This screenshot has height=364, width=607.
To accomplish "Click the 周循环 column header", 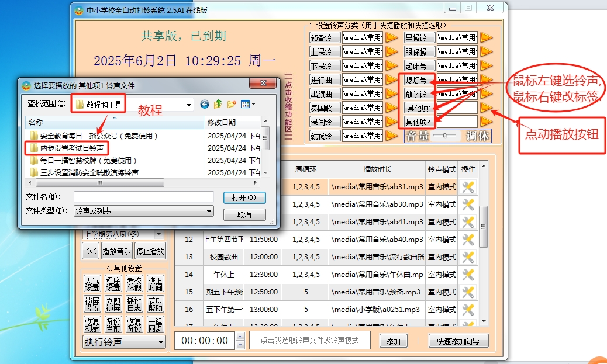I will [x=305, y=169].
